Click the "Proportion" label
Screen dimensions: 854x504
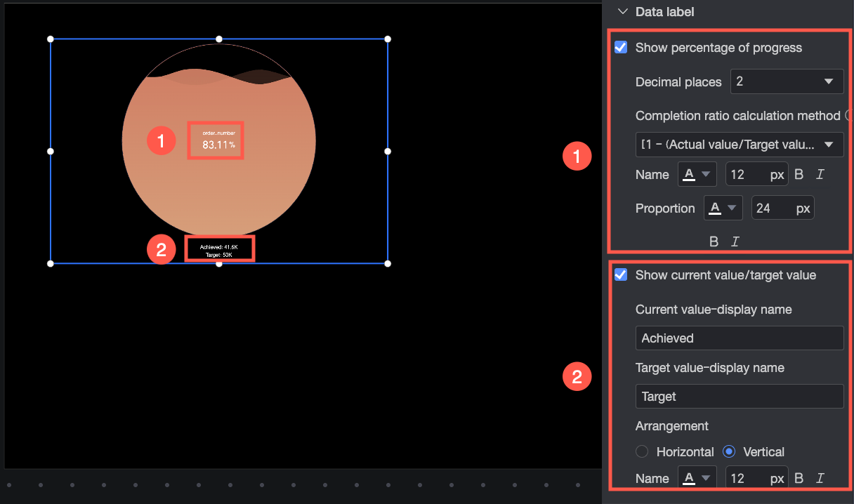pos(665,208)
